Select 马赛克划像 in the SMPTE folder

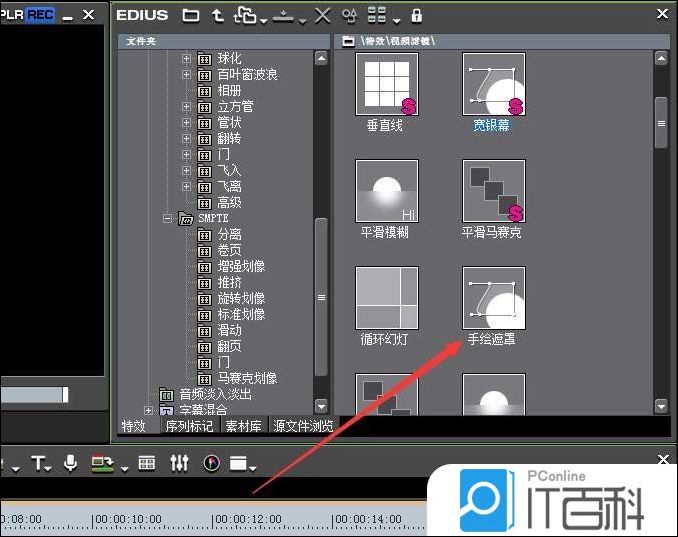(x=247, y=378)
